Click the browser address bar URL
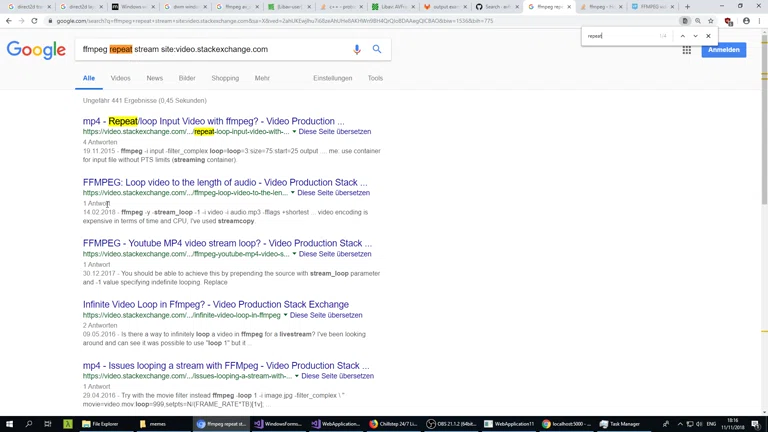This screenshot has height=432, width=768. pos(274,21)
